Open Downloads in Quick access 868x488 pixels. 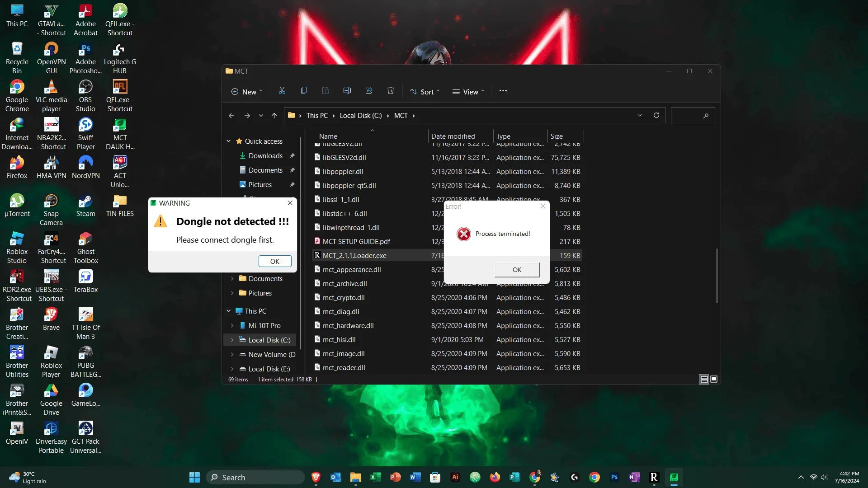click(x=266, y=155)
